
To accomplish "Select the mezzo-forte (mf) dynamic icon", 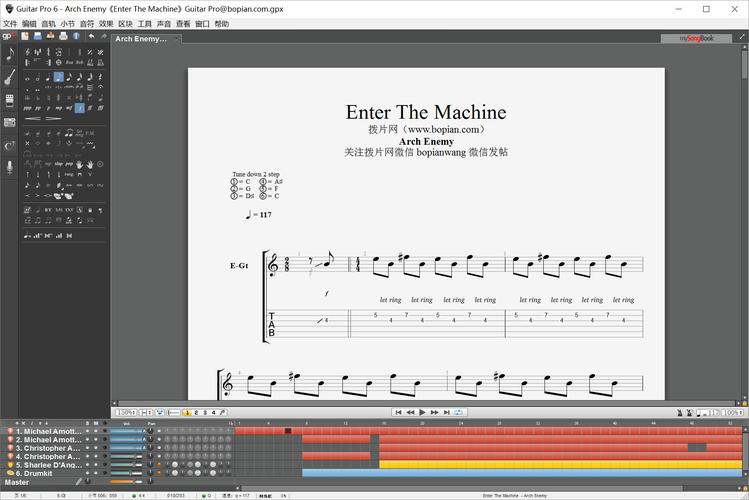I will [x=69, y=108].
